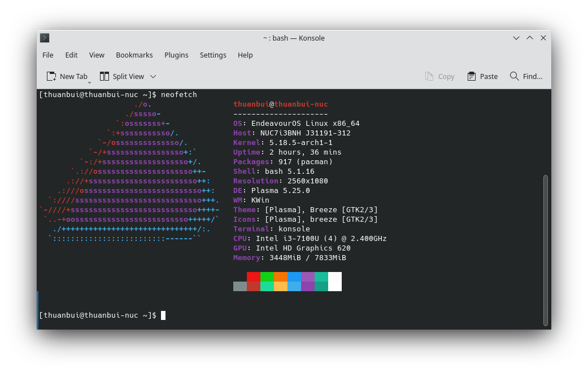
Task: Open the Plugins menu
Action: (x=176, y=55)
